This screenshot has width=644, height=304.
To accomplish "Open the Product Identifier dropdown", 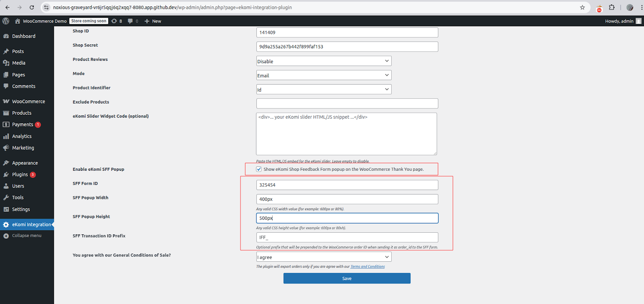I will tap(324, 89).
